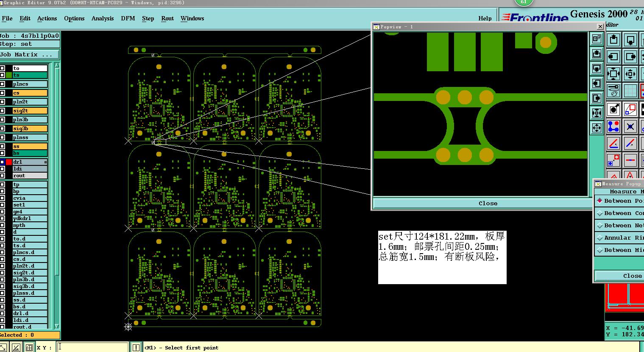644x352 pixels.
Task: Click the Popview window options icon
Action: point(597,39)
